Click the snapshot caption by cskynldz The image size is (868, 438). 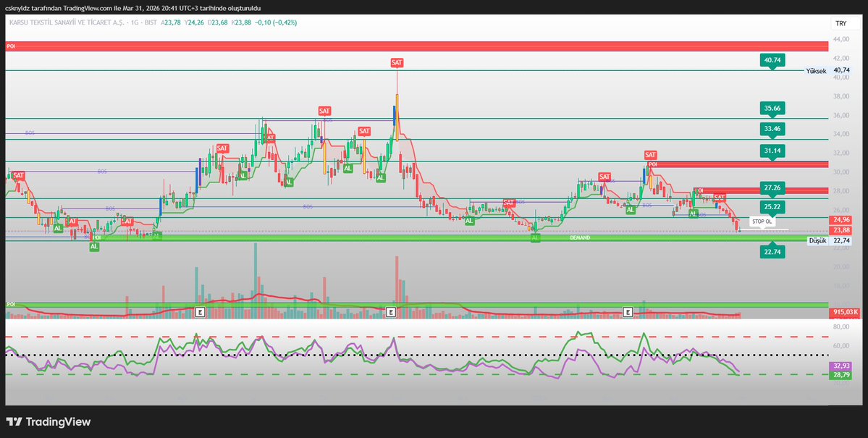click(133, 8)
